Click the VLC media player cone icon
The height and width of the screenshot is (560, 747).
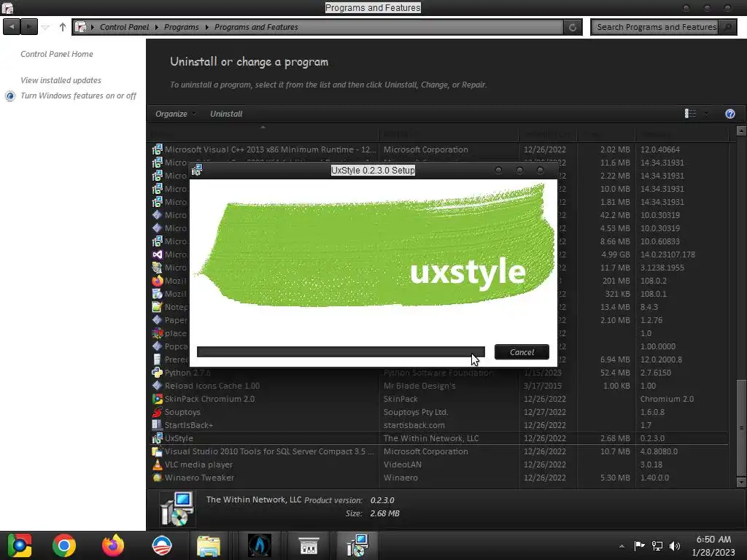[157, 464]
